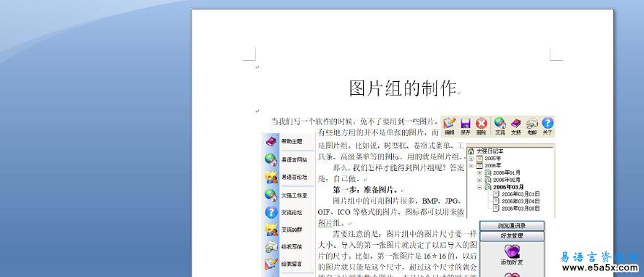
Task: Open the 大强工作室 menu entry label
Action: [x=294, y=195]
